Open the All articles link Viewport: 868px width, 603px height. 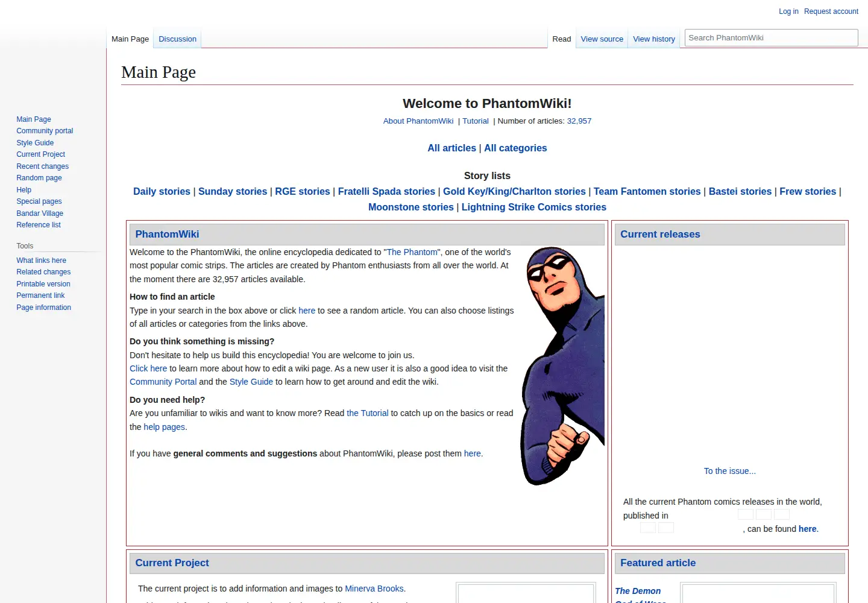click(452, 148)
